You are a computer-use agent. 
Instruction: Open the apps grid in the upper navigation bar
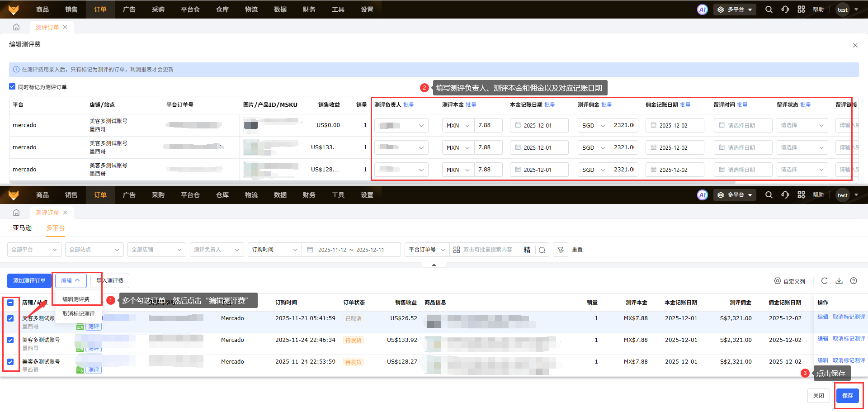pyautogui.click(x=801, y=9)
